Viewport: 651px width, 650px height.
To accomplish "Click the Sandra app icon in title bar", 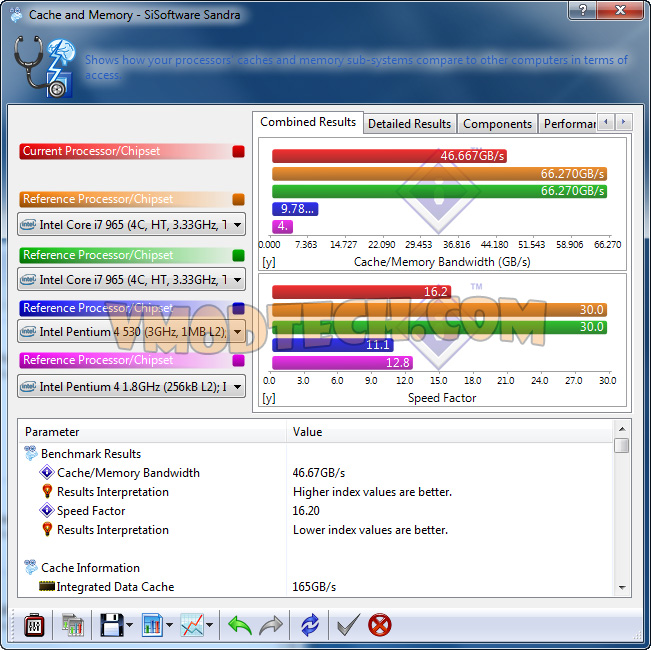I will [16, 15].
